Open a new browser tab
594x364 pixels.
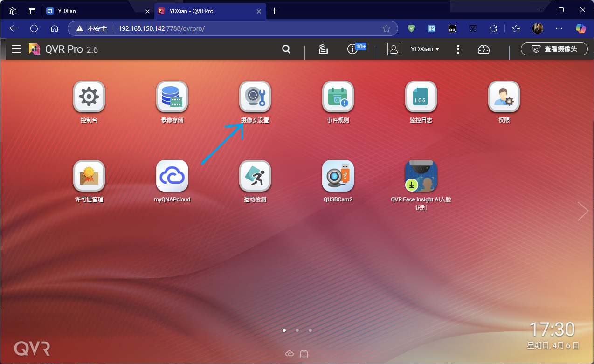[274, 11]
